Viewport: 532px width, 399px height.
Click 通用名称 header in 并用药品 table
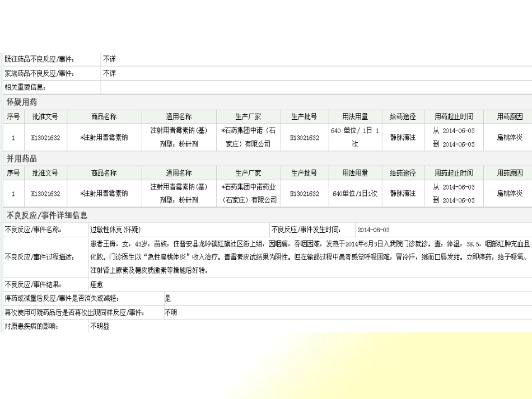pyautogui.click(x=179, y=173)
